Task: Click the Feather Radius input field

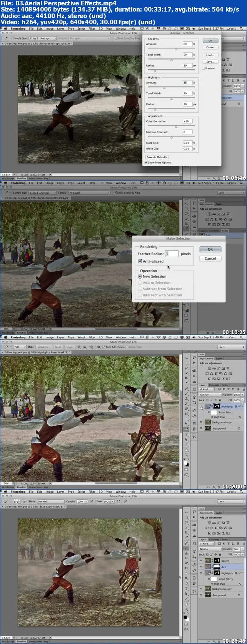Action: click(x=172, y=254)
